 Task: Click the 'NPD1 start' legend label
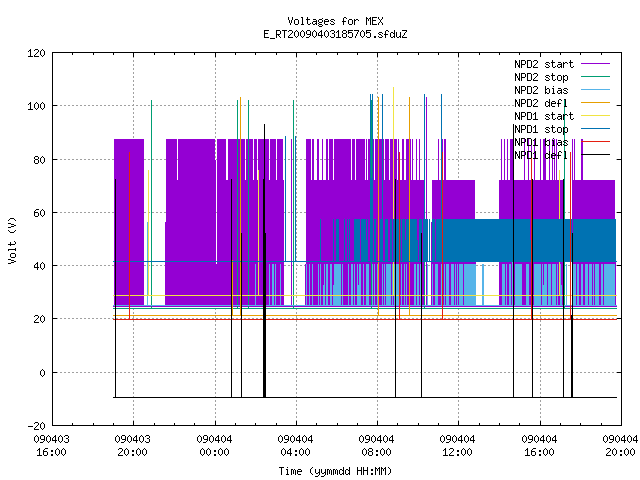click(544, 116)
